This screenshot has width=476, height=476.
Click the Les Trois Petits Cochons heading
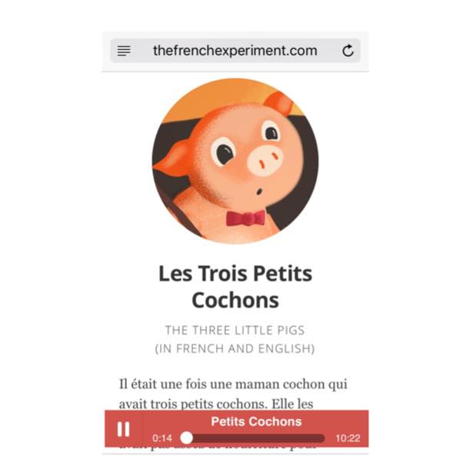click(x=235, y=287)
